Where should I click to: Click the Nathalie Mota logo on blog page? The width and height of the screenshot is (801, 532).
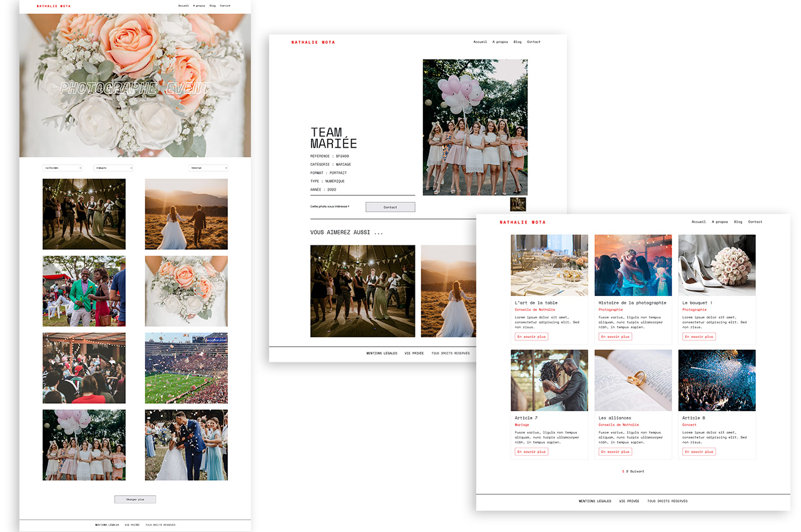pyautogui.click(x=523, y=222)
